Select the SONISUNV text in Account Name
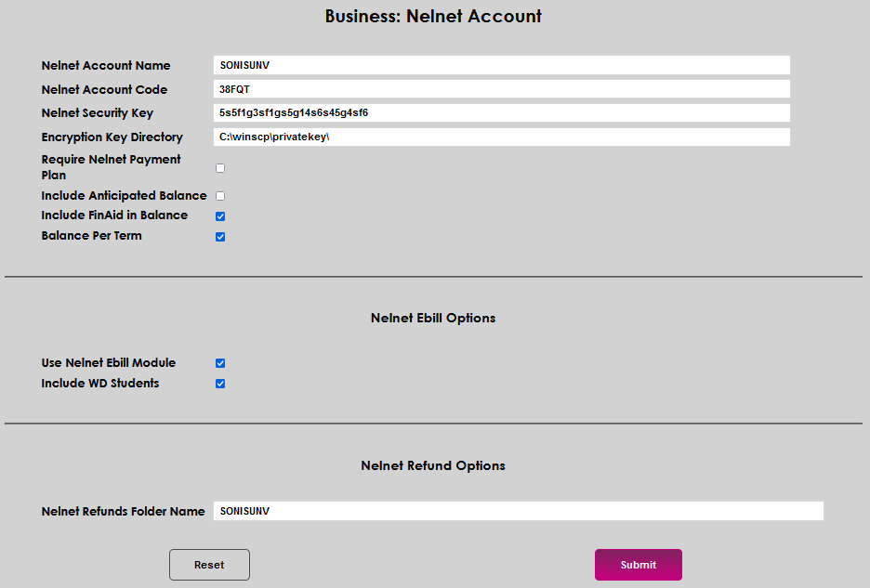Viewport: 870px width, 588px height. pos(242,65)
